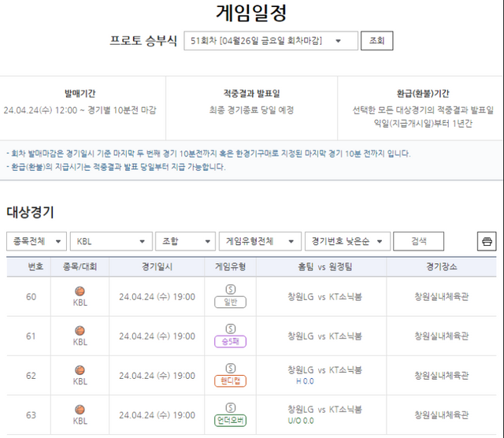Click basketball KBL icon in row 61

click(80, 331)
